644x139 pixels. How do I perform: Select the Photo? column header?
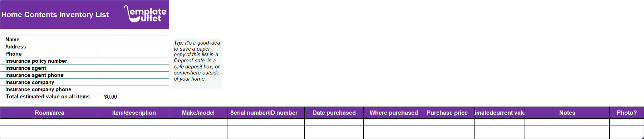click(626, 113)
